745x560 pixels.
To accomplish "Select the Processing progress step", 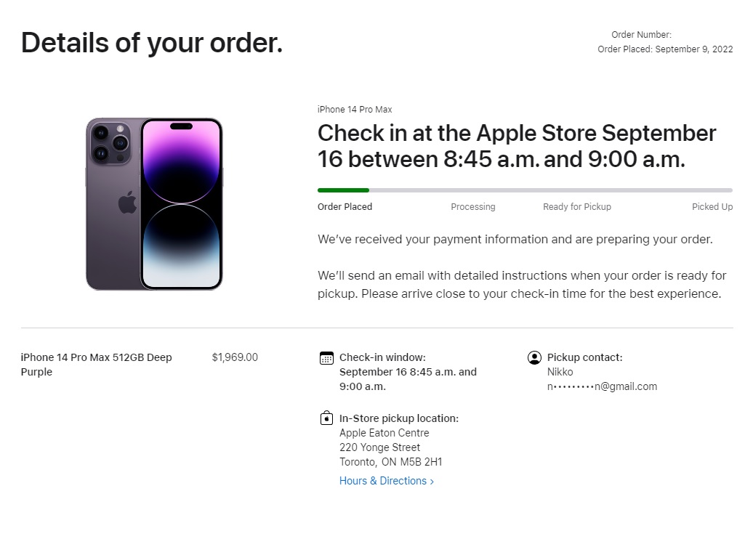I will click(x=472, y=207).
